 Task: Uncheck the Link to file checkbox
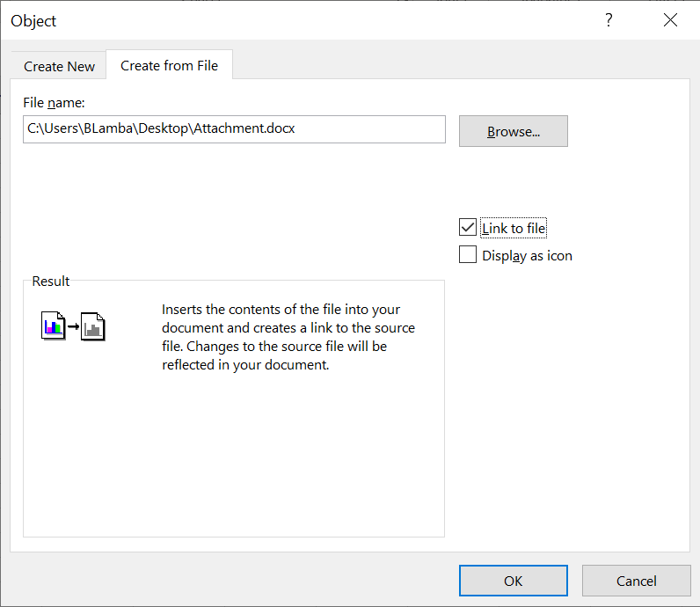click(468, 228)
